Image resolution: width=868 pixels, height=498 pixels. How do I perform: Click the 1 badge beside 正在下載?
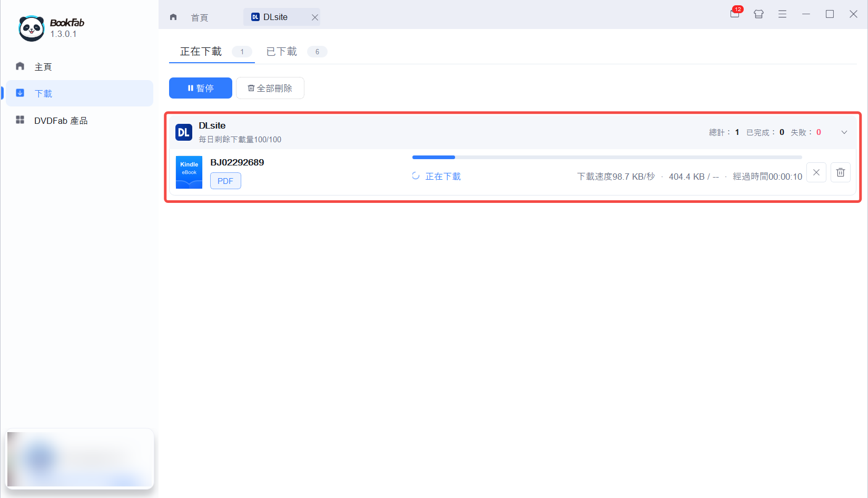[242, 52]
